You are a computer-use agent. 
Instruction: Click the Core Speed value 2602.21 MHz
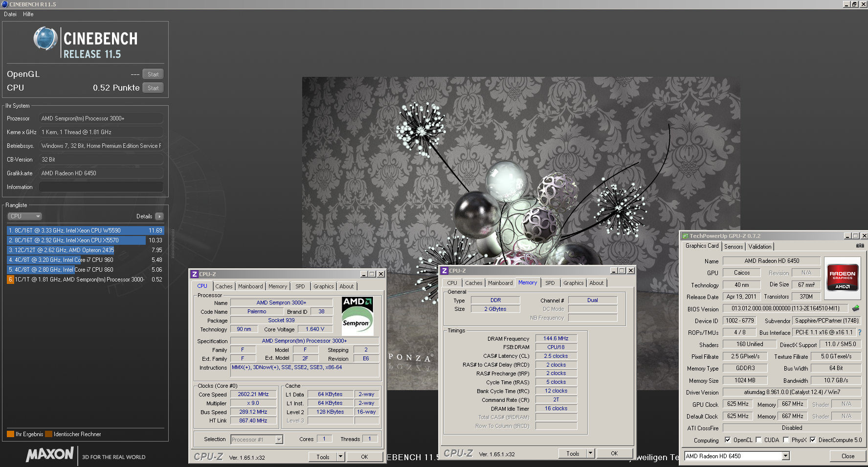[253, 394]
